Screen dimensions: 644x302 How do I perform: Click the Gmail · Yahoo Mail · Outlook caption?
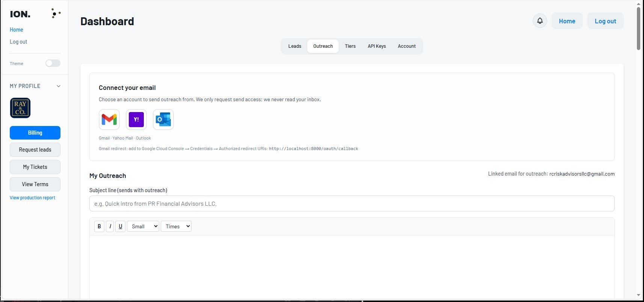125,138
